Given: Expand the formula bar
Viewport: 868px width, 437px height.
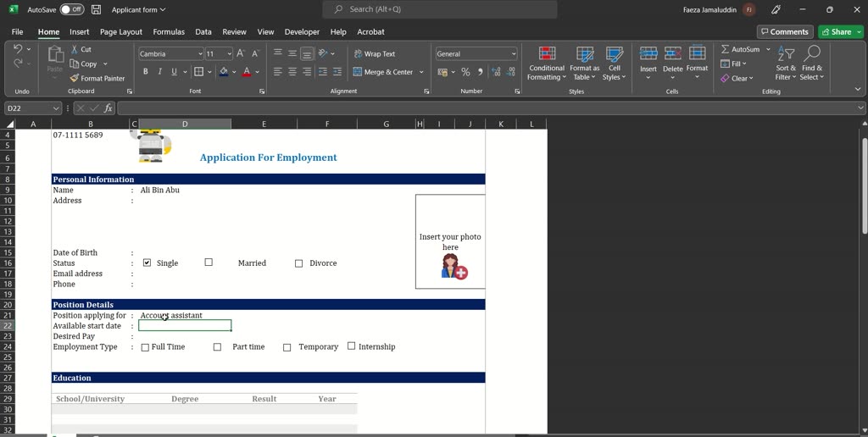Looking at the screenshot, I should (x=860, y=108).
